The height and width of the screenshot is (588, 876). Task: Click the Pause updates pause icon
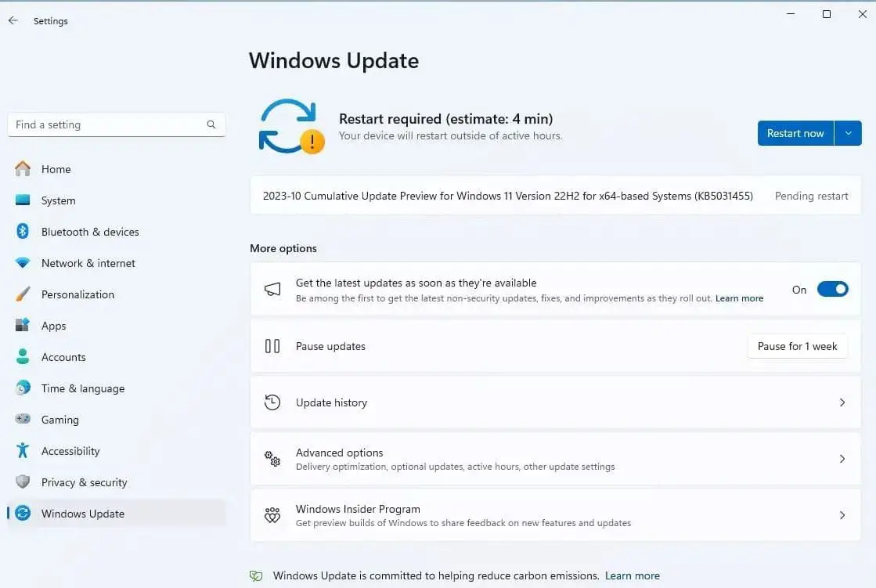pos(272,346)
